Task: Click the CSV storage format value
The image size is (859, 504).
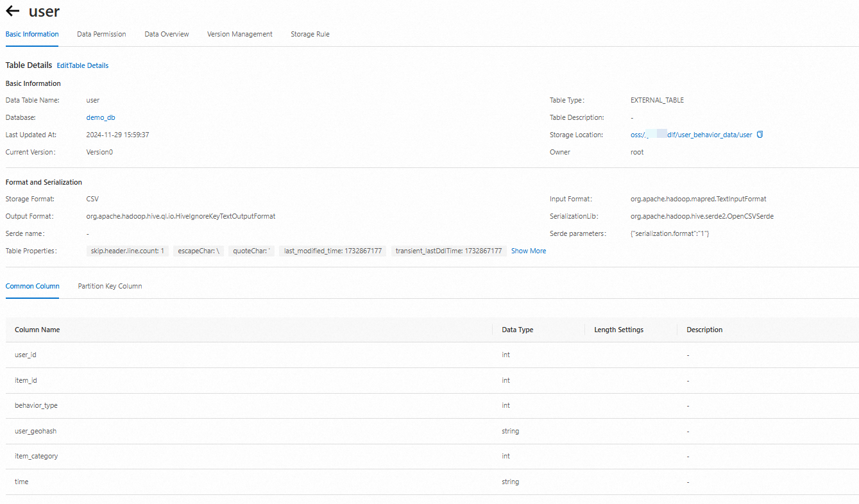Action: (x=92, y=199)
